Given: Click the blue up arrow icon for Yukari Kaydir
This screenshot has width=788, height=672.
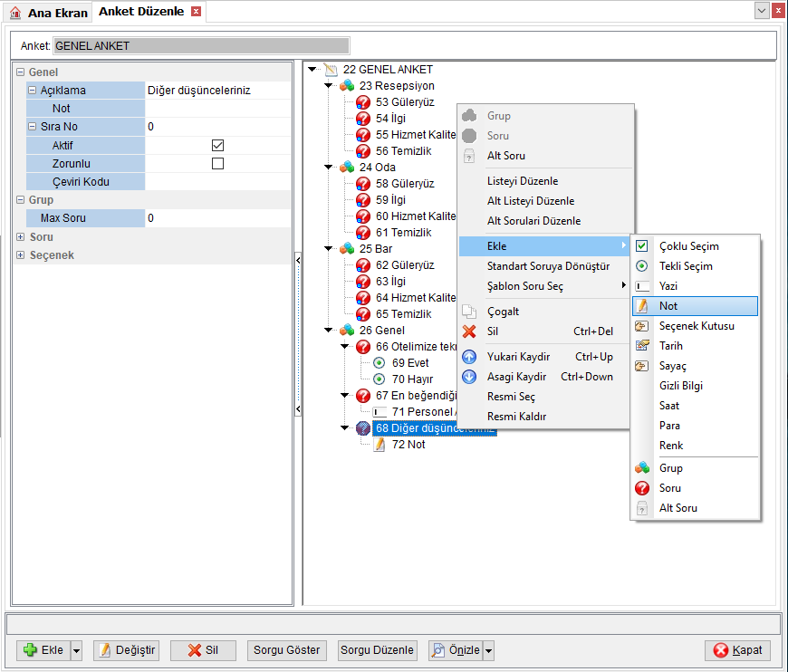Looking at the screenshot, I should pyautogui.click(x=469, y=357).
